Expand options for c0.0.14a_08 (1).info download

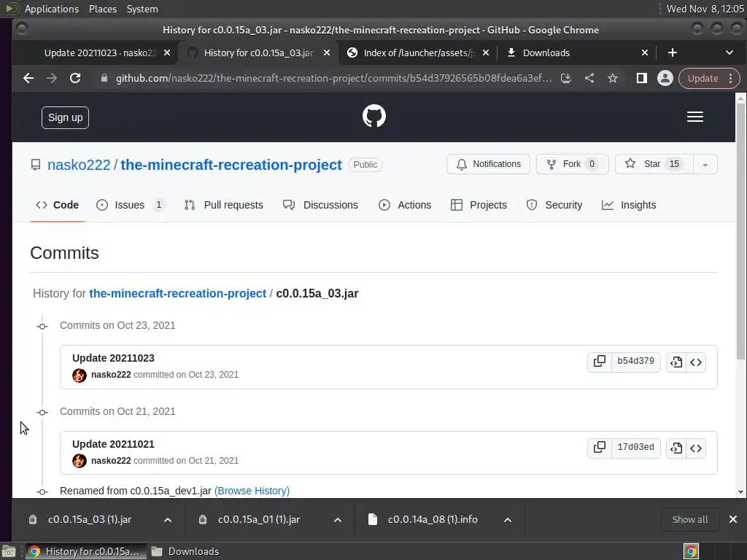(508, 520)
